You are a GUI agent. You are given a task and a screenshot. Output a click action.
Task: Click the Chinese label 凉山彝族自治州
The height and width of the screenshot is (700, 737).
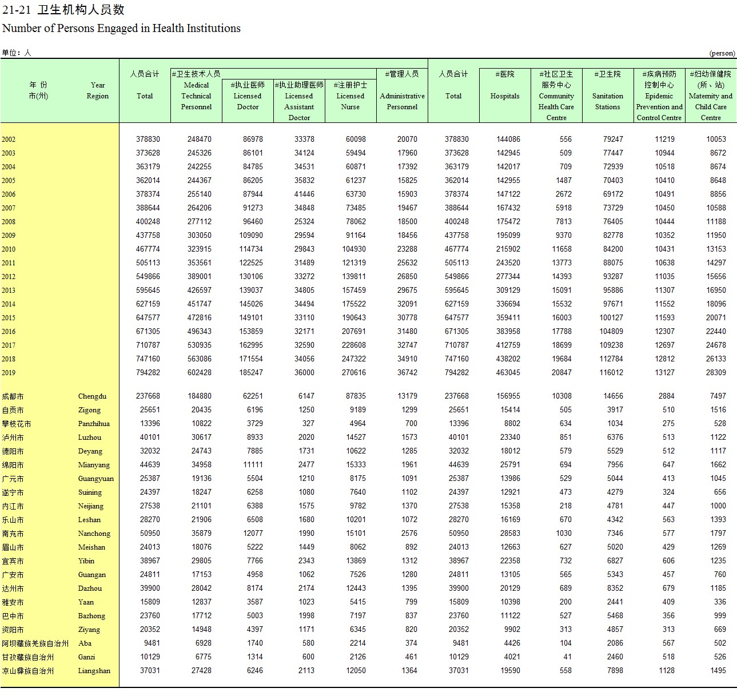click(27, 671)
